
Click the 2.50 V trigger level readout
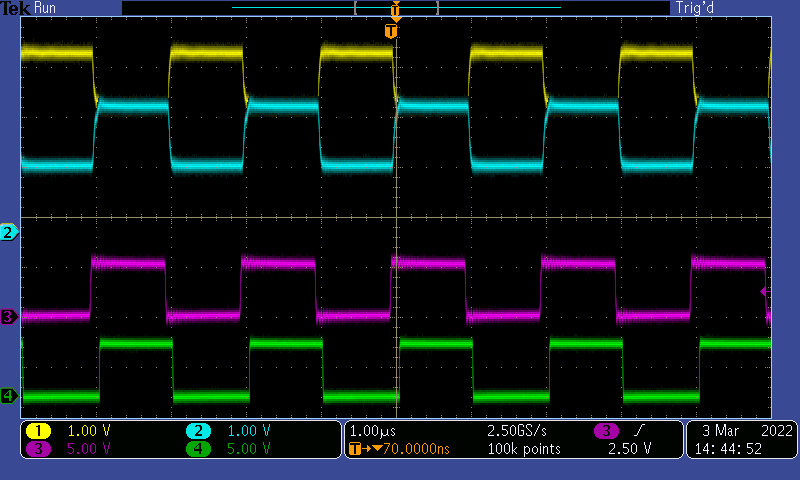630,449
